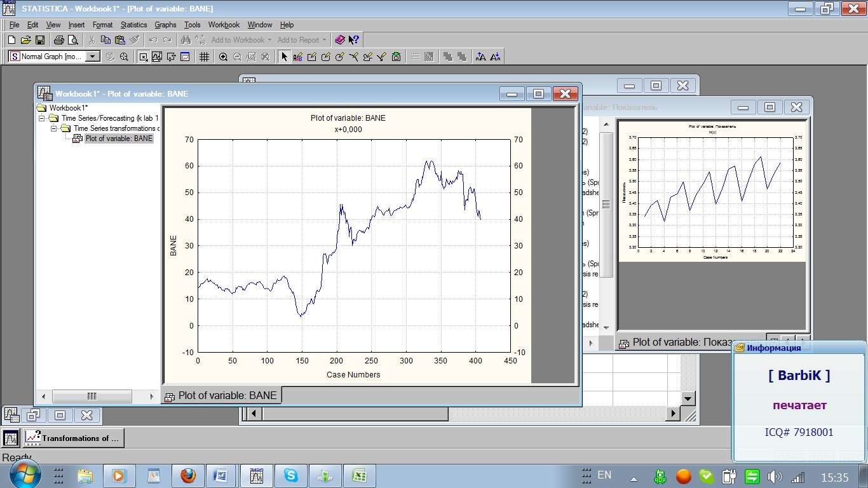Switch to Plot of variable: BANE tab

[x=221, y=395]
